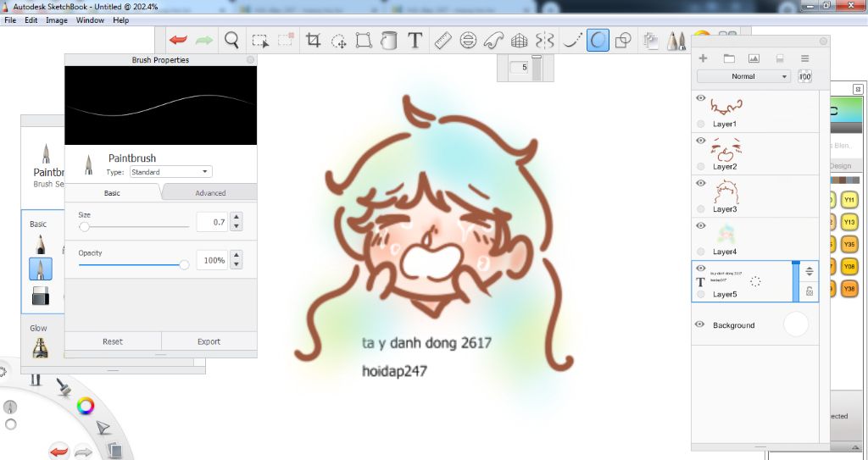Open the Draw Styles shapes tool

623,41
